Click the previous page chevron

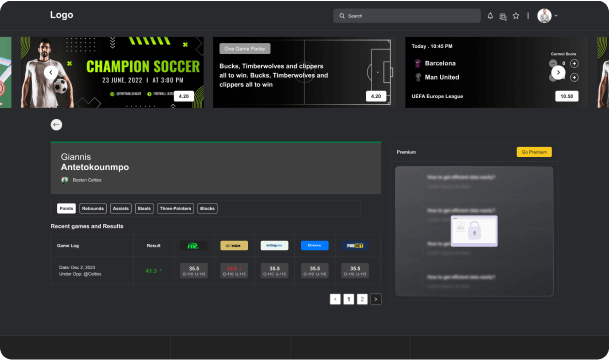(x=335, y=299)
